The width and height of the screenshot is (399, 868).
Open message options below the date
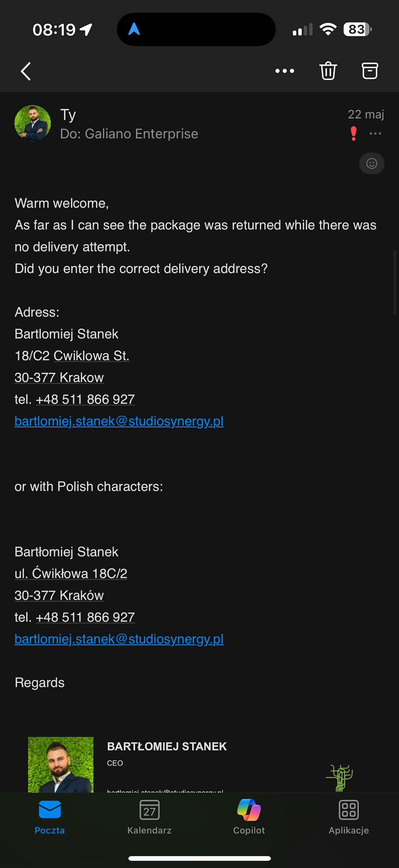tap(375, 134)
